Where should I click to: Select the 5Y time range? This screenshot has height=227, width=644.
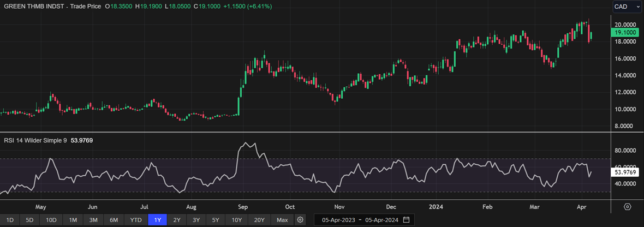click(216, 220)
